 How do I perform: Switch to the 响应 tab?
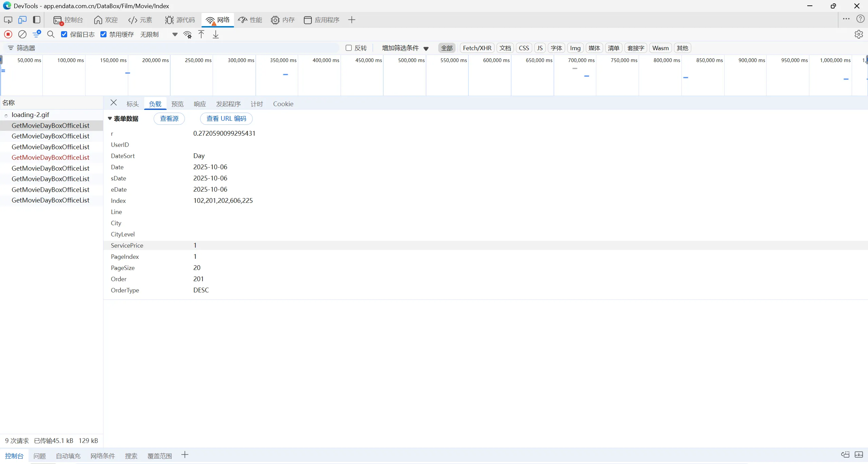[x=200, y=104]
